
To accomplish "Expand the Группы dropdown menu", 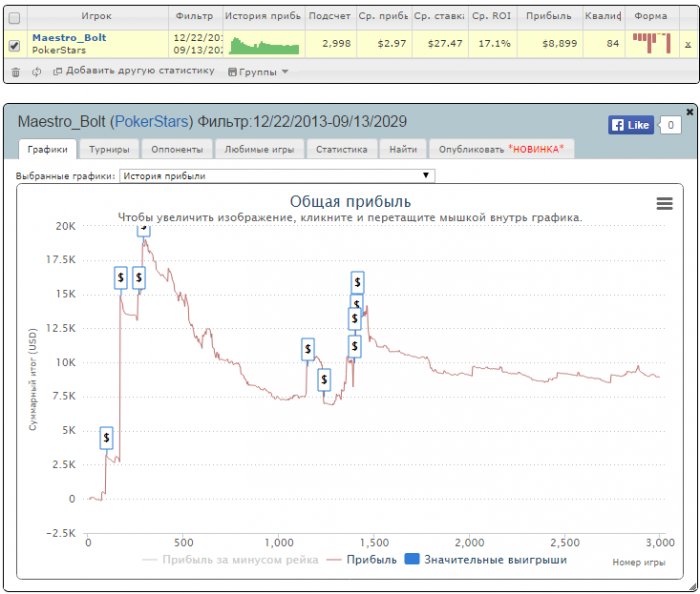I will (258, 72).
